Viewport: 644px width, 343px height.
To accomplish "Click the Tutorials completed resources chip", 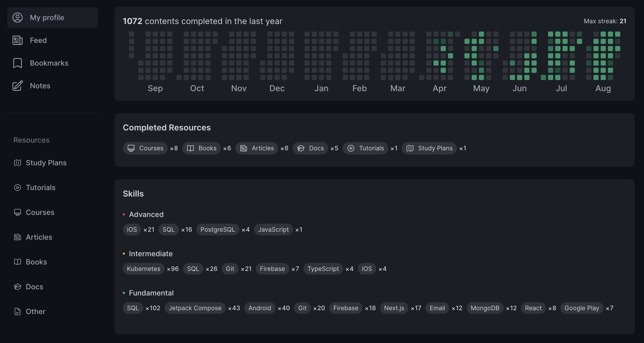I will (x=365, y=148).
